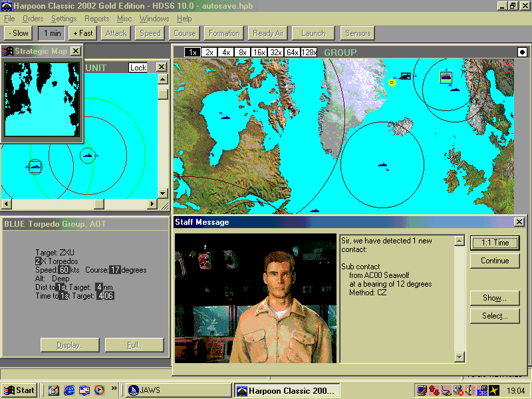
Task: Toggle the Lock button in Unit window
Action: tap(138, 68)
